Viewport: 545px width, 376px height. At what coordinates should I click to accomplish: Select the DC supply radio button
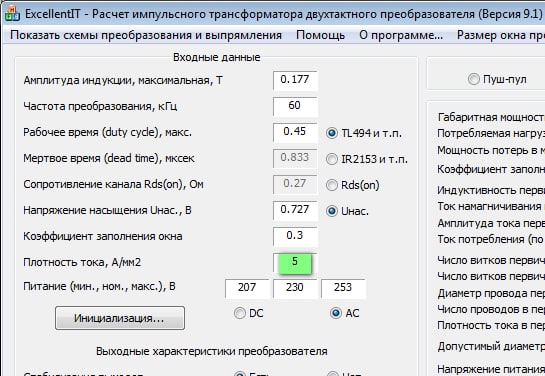click(249, 313)
